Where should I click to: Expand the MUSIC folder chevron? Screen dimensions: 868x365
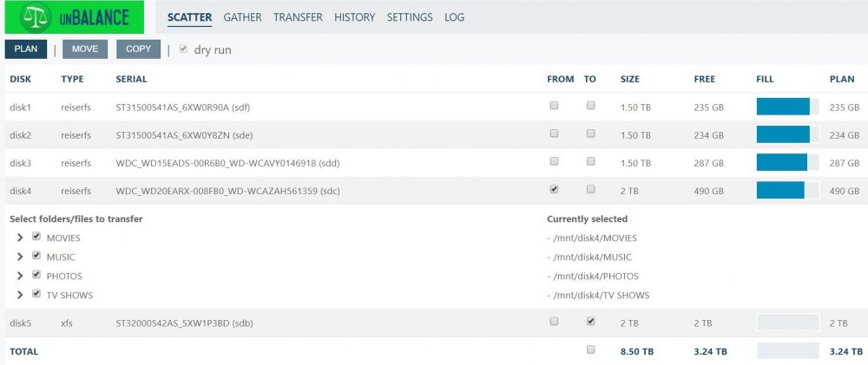click(20, 257)
